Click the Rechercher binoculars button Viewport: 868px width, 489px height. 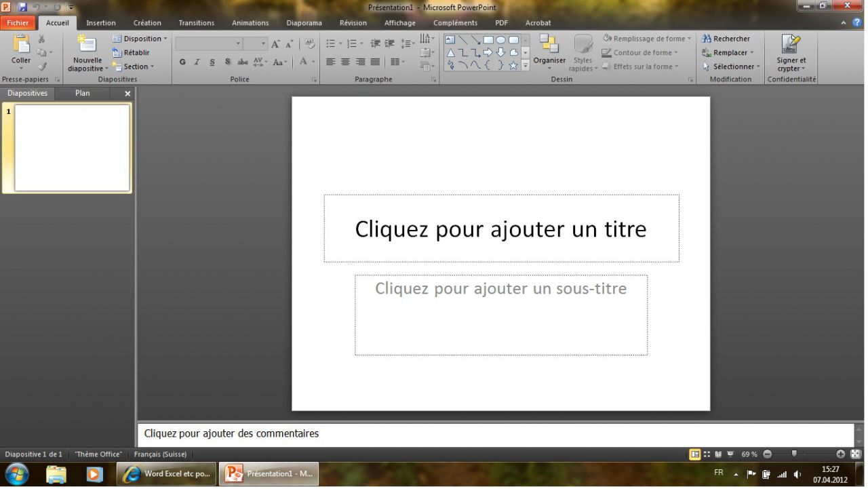[726, 39]
